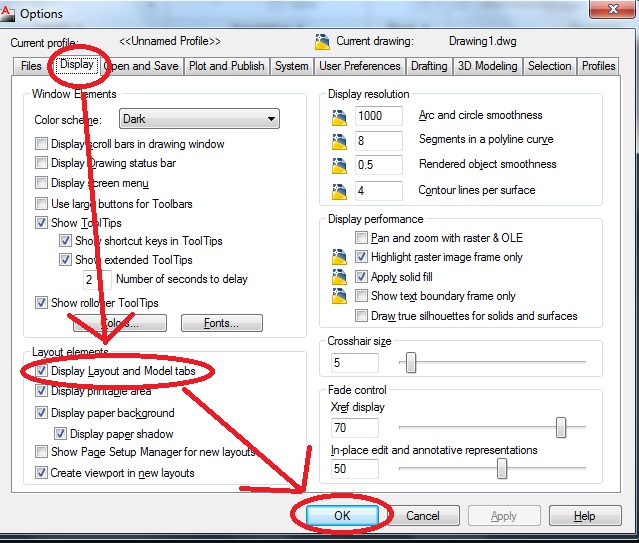Open the 3D Modeling tab

(487, 66)
